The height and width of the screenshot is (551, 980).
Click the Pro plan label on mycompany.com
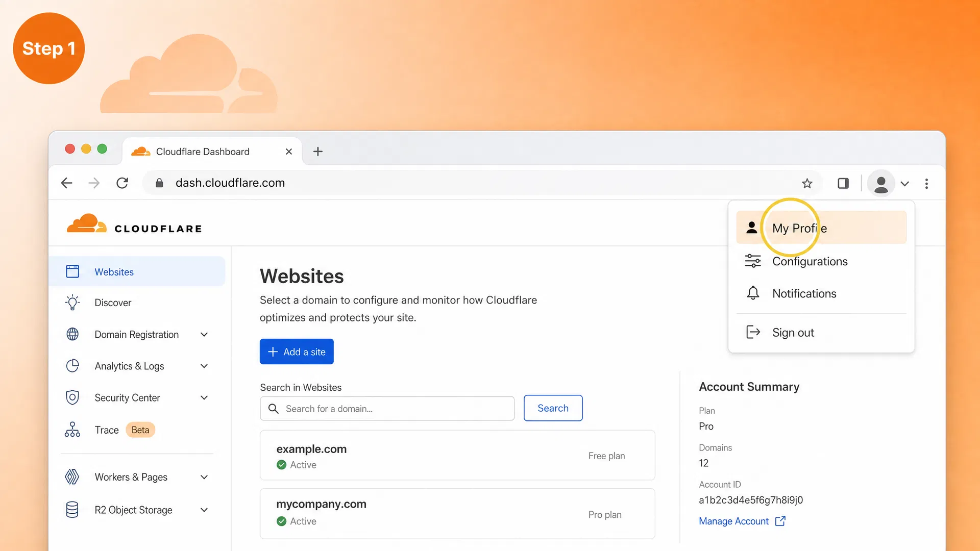tap(605, 515)
